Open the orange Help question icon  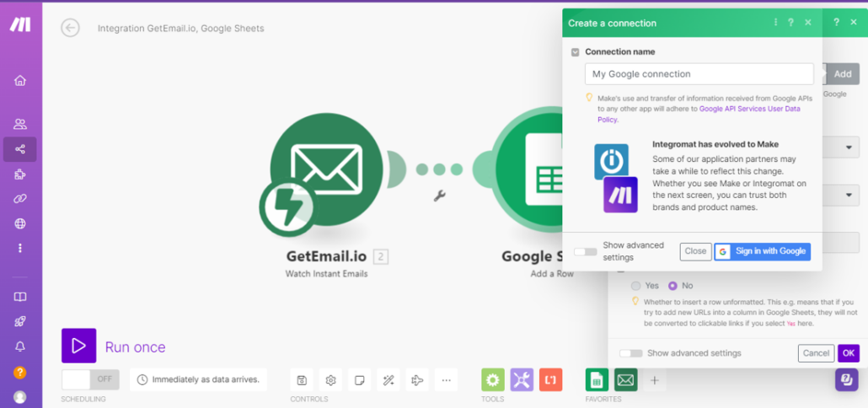(x=20, y=372)
